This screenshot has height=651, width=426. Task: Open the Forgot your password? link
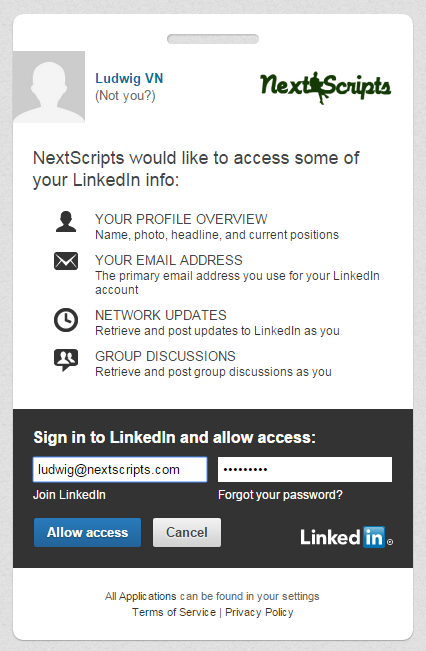(280, 495)
